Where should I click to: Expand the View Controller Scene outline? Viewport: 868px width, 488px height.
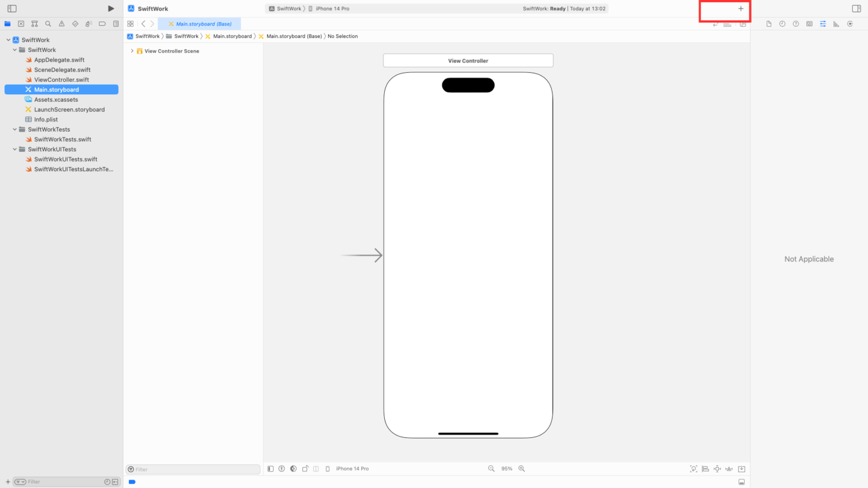132,50
